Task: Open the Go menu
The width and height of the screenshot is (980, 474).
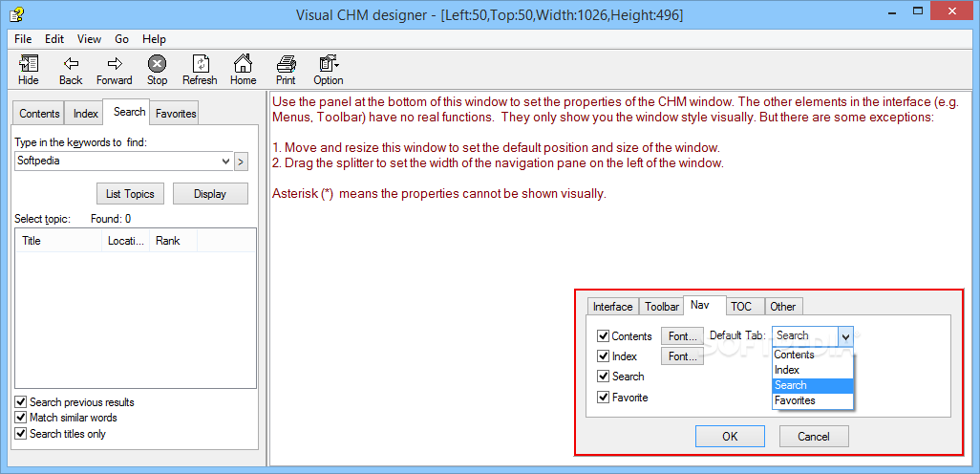Action: 122,39
